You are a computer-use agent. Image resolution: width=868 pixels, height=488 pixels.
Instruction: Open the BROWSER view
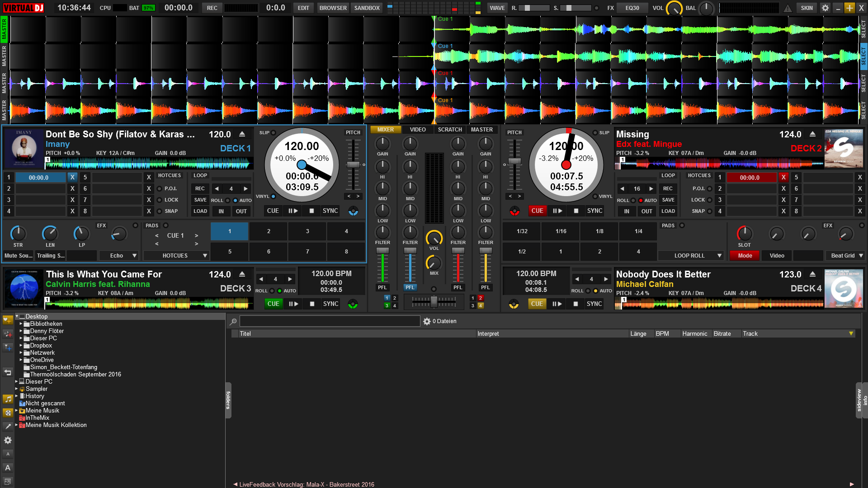[x=333, y=8]
